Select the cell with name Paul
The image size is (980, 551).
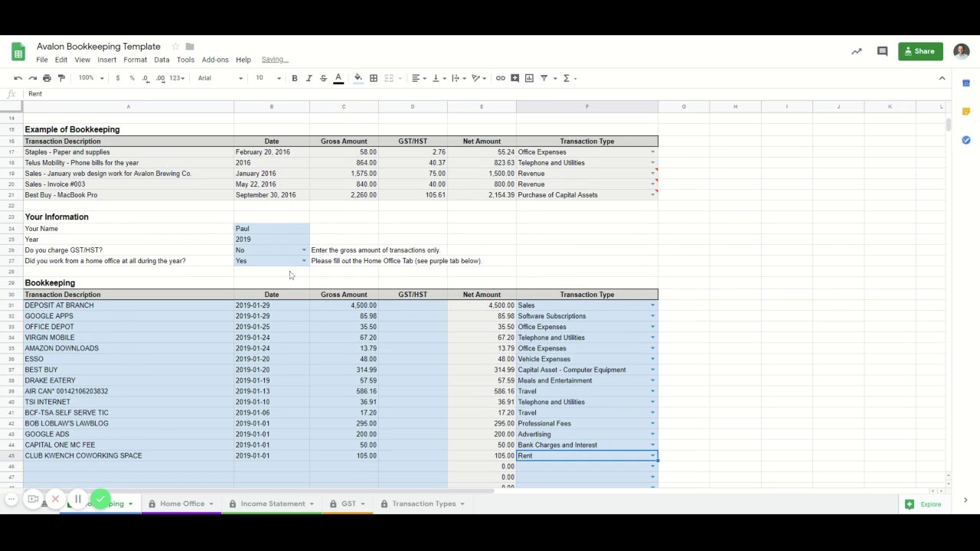(x=272, y=229)
